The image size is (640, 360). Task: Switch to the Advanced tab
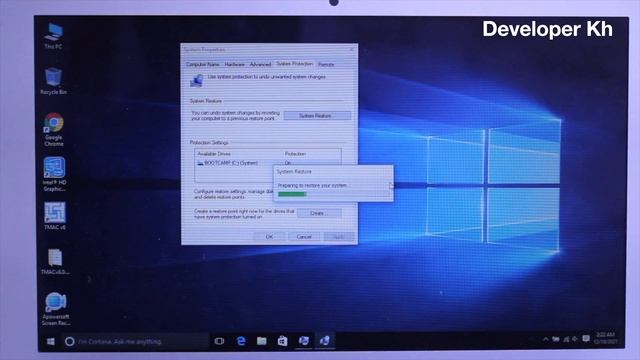pyautogui.click(x=260, y=64)
